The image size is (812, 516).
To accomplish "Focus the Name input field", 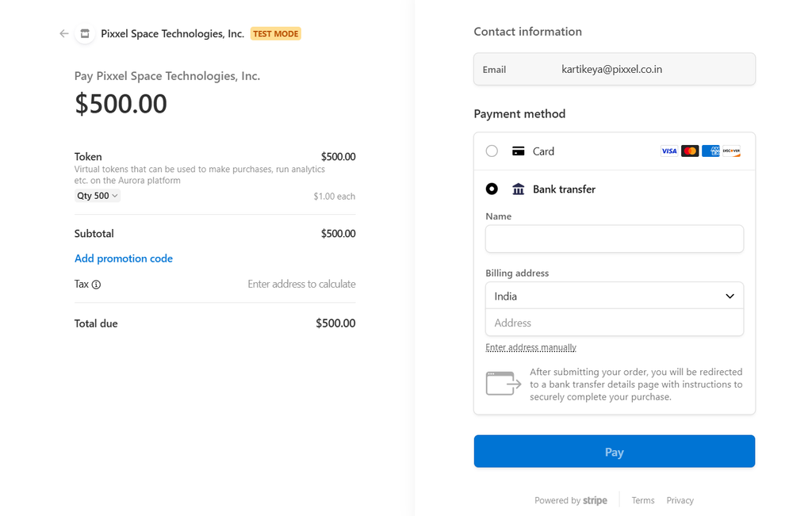I will pos(615,239).
